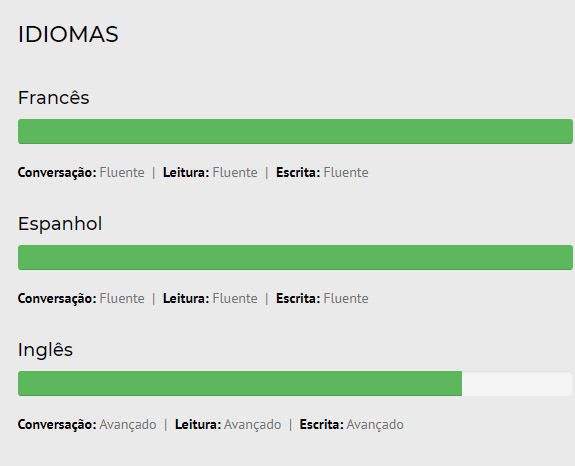The height and width of the screenshot is (466, 575).
Task: Click the Espanhol Conversação label
Action: pyautogui.click(x=57, y=299)
